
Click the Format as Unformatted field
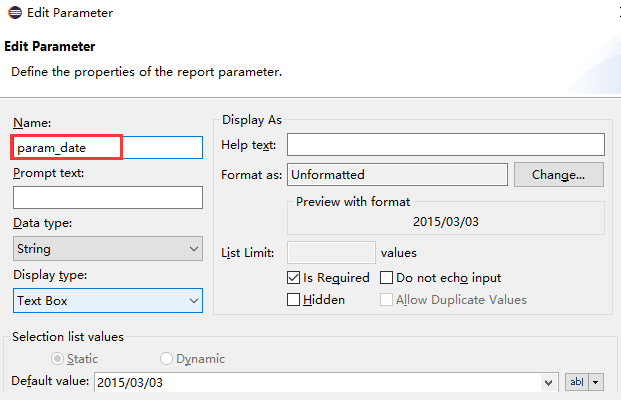click(x=398, y=174)
